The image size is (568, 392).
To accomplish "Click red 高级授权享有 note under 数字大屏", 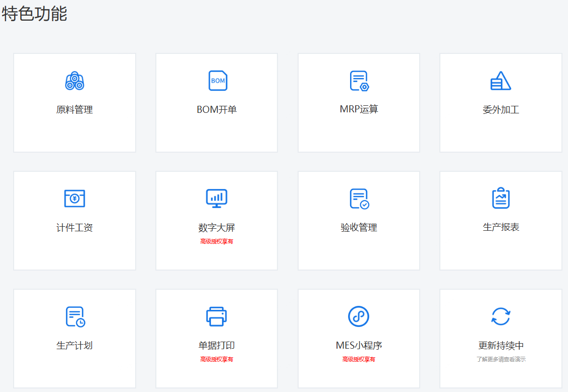I will [216, 241].
